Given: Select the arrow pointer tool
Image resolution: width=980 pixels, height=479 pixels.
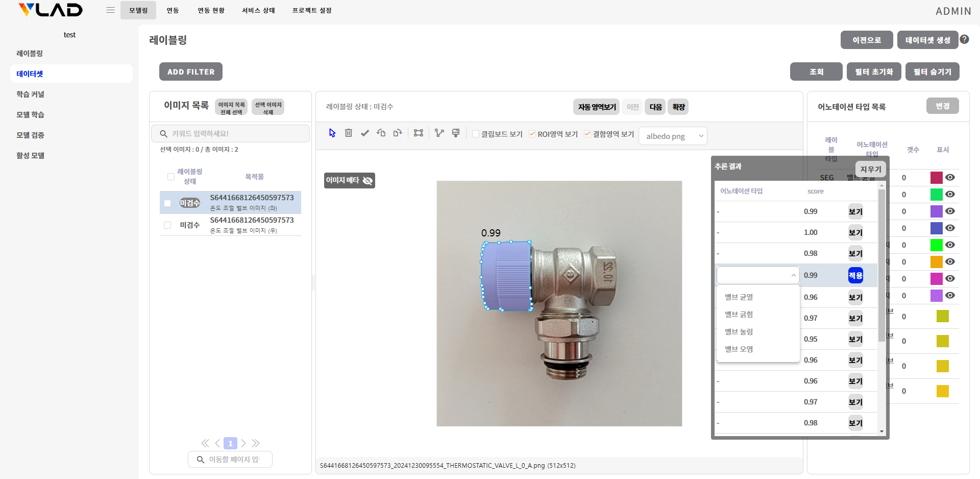Looking at the screenshot, I should tap(332, 133).
